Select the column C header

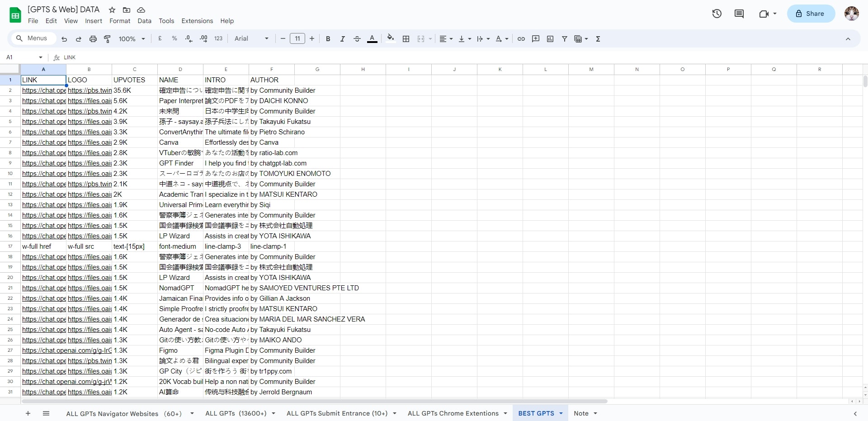point(135,69)
